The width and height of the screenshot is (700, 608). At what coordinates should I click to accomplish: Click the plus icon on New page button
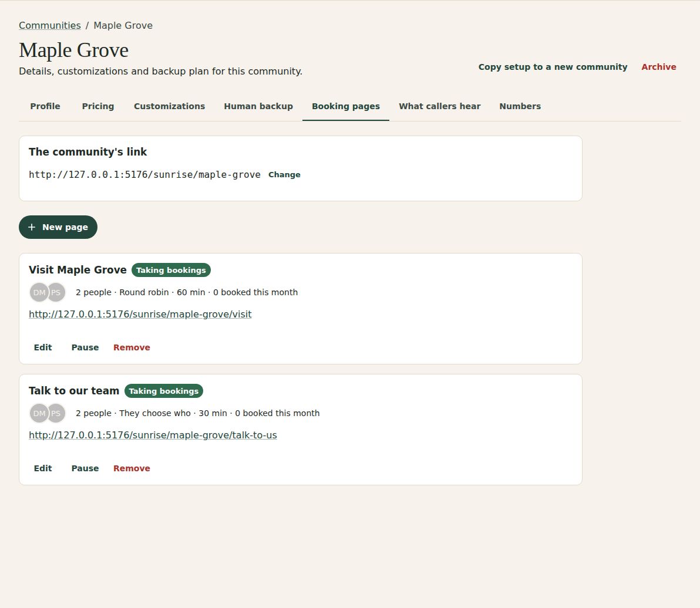click(x=32, y=227)
